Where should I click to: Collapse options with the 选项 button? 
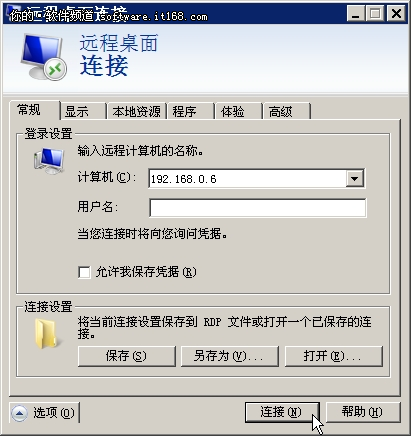[x=45, y=413]
